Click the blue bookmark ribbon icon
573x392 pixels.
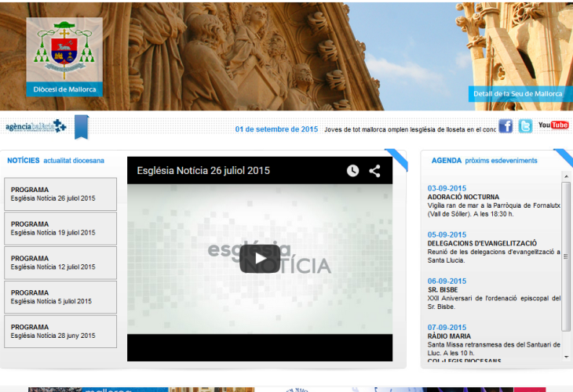point(82,126)
